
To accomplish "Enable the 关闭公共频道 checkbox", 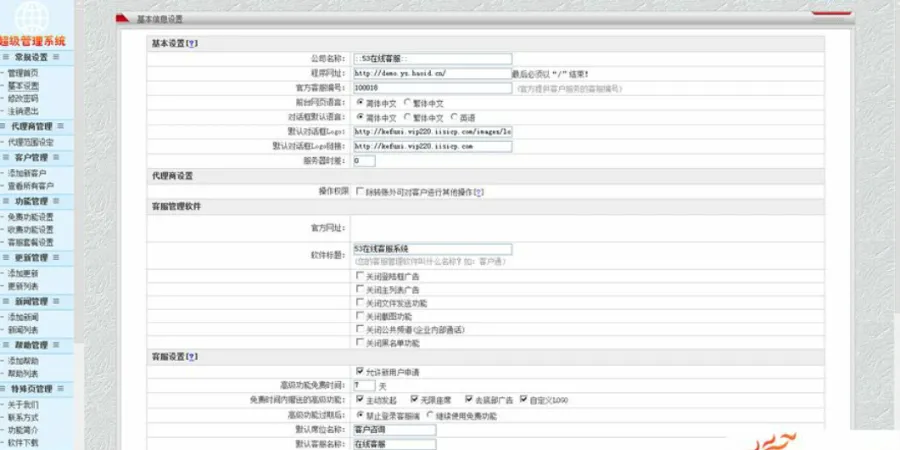I will tap(360, 329).
